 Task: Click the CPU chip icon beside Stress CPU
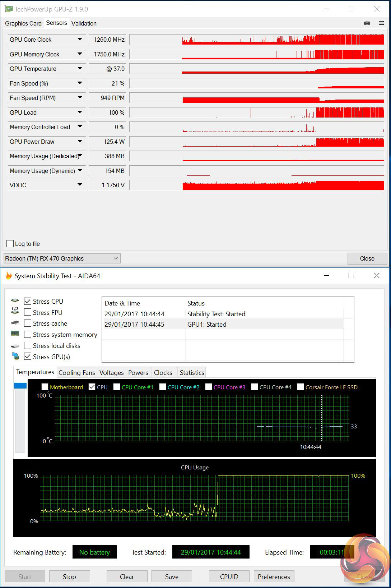15,301
